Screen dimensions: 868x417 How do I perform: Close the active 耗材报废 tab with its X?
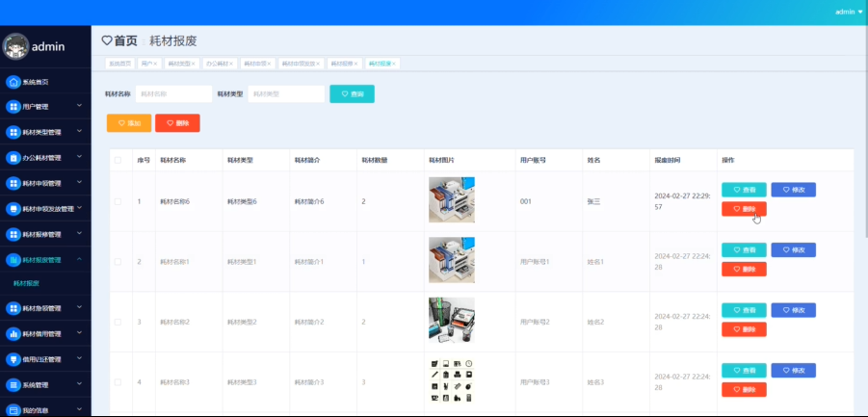click(x=394, y=64)
